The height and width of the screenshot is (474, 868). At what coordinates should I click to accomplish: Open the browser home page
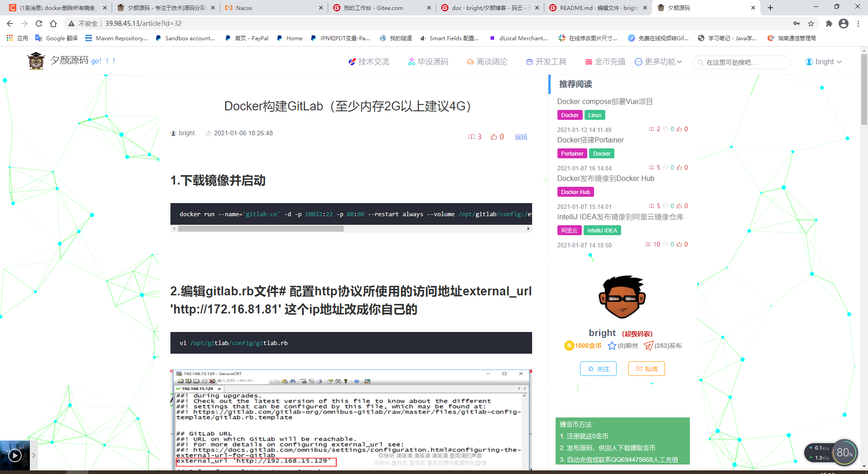click(53, 24)
